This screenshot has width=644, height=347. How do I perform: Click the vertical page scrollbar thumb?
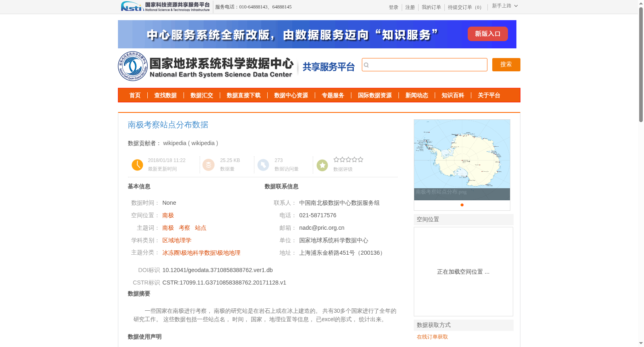641,64
